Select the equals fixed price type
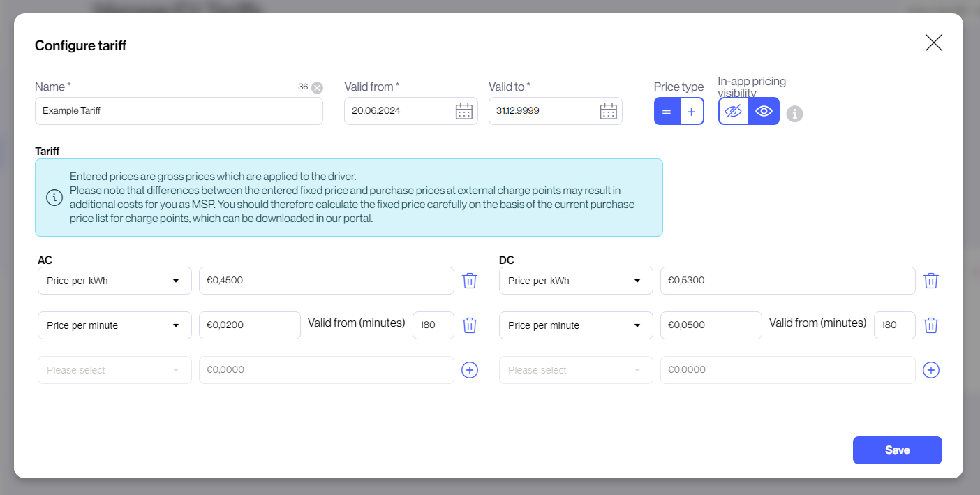This screenshot has height=495, width=980. (667, 112)
